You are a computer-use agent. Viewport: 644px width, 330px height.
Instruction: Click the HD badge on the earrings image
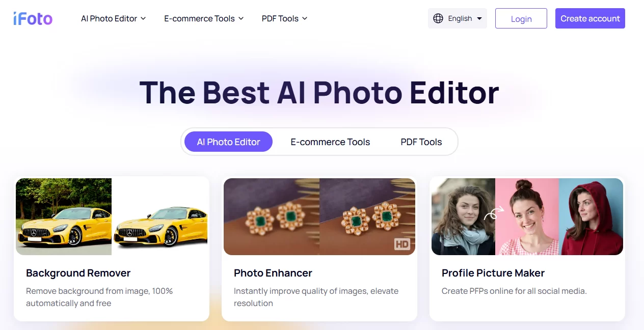pyautogui.click(x=402, y=244)
